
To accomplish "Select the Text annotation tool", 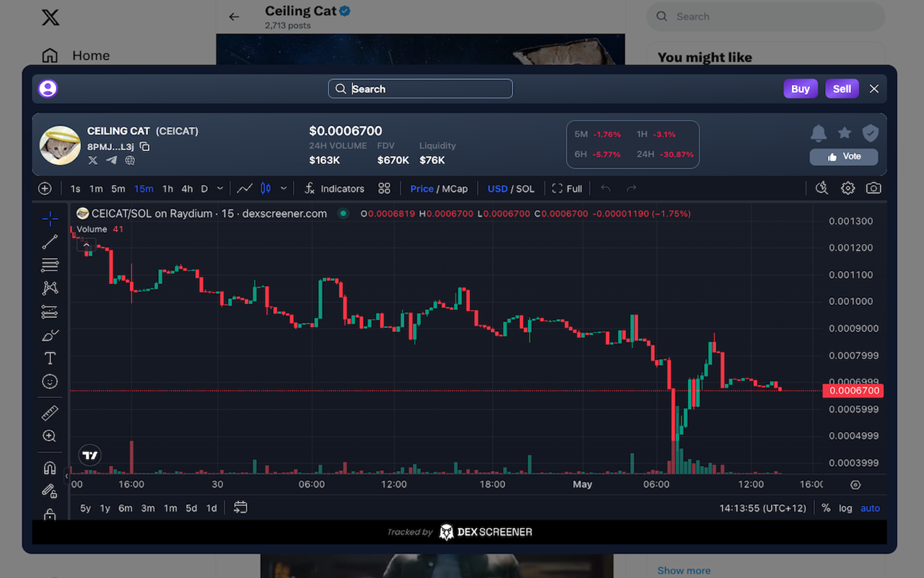I will coord(49,357).
